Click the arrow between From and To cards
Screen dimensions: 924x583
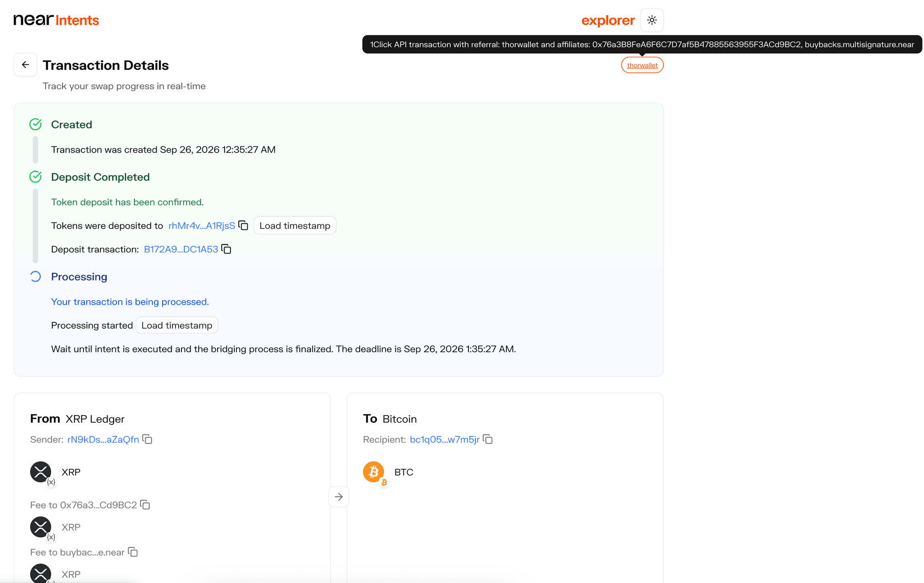tap(339, 497)
